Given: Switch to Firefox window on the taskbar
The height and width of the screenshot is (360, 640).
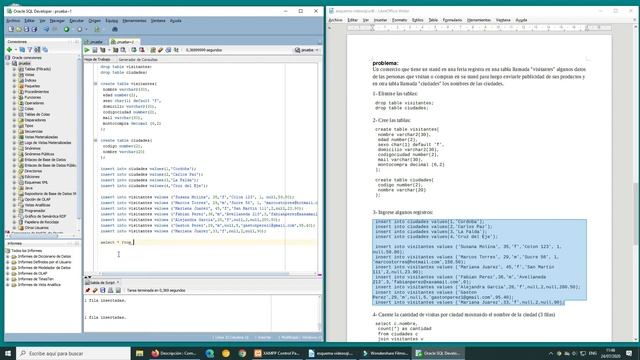Looking at the screenshot, I should [x=174, y=353].
